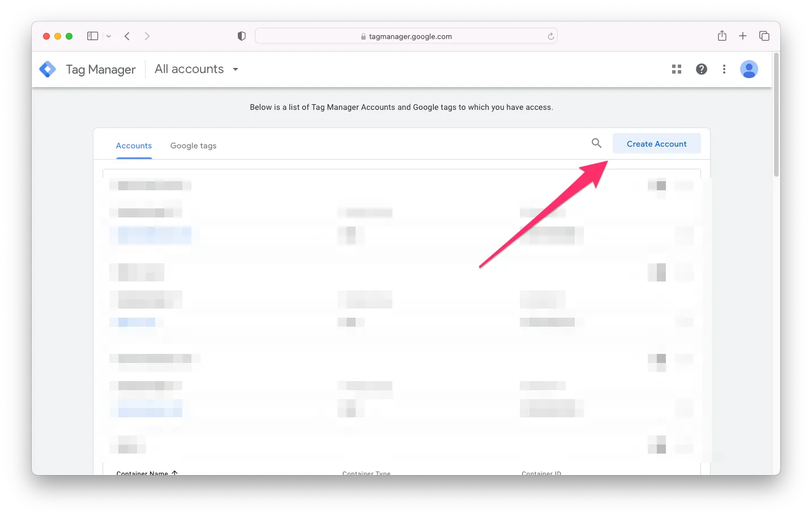This screenshot has width=812, height=517.
Task: Expand the chevron next to the sidebar button
Action: 109,36
